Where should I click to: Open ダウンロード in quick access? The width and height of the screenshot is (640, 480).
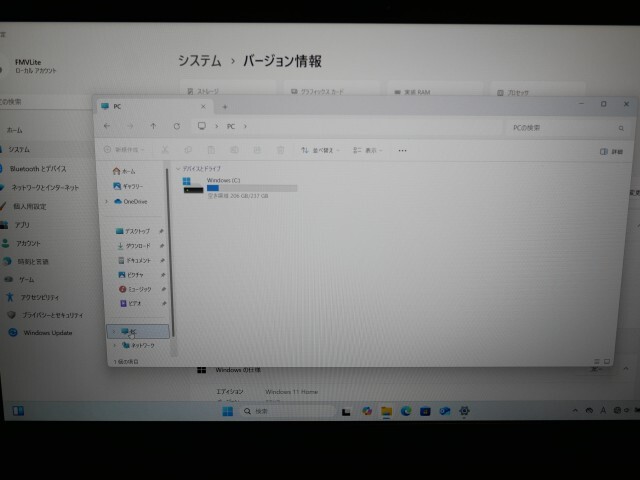pyautogui.click(x=134, y=246)
